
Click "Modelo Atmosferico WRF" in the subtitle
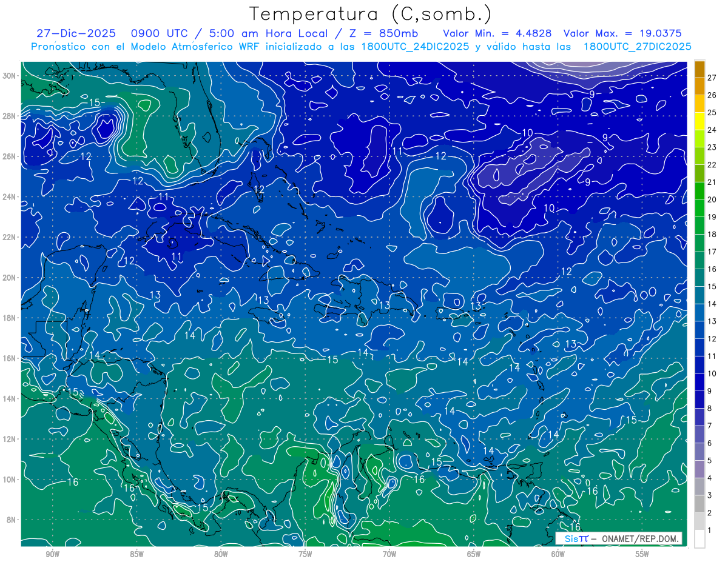[x=197, y=47]
